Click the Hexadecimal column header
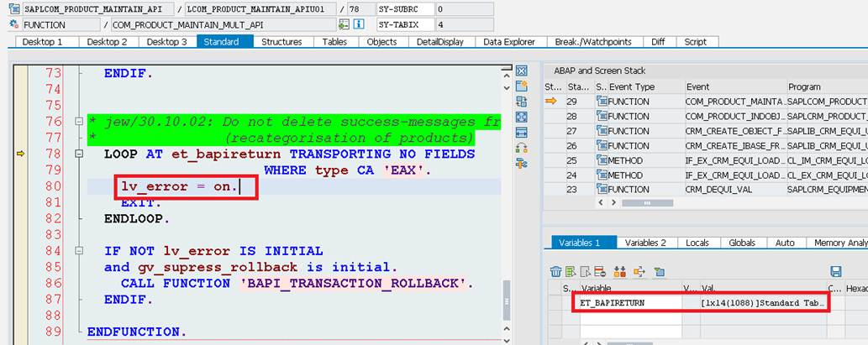Viewport: 868px width, 345px height. [x=856, y=288]
